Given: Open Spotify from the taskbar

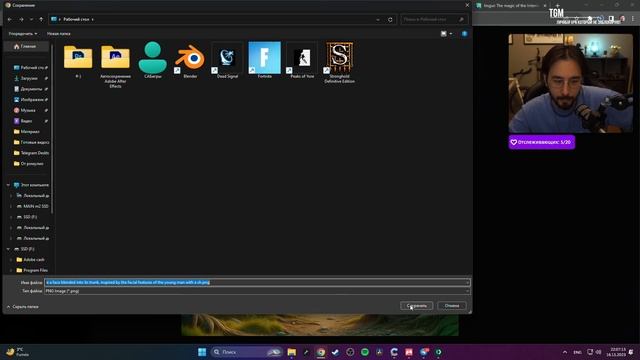Looking at the screenshot, I should (364, 352).
